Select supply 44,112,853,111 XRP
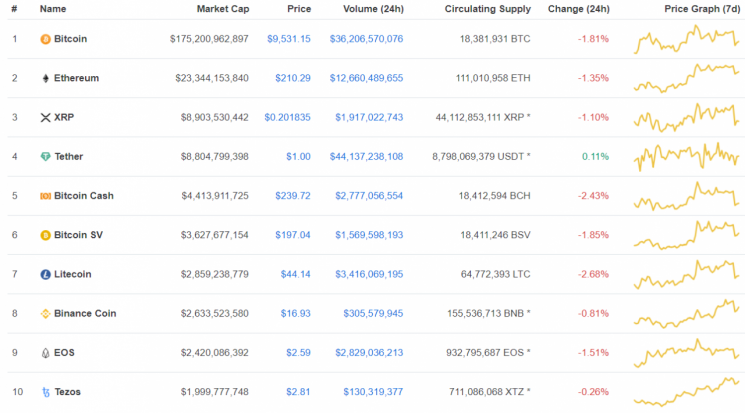 click(x=483, y=117)
